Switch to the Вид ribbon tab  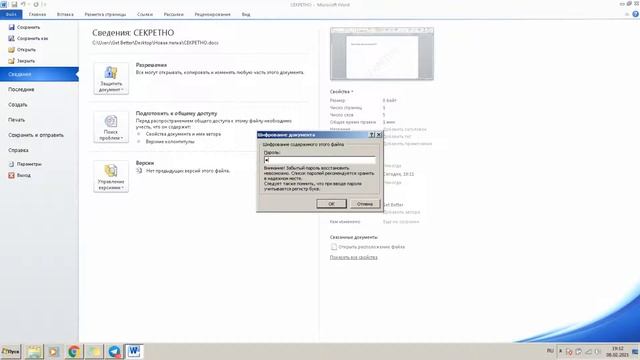click(x=246, y=14)
